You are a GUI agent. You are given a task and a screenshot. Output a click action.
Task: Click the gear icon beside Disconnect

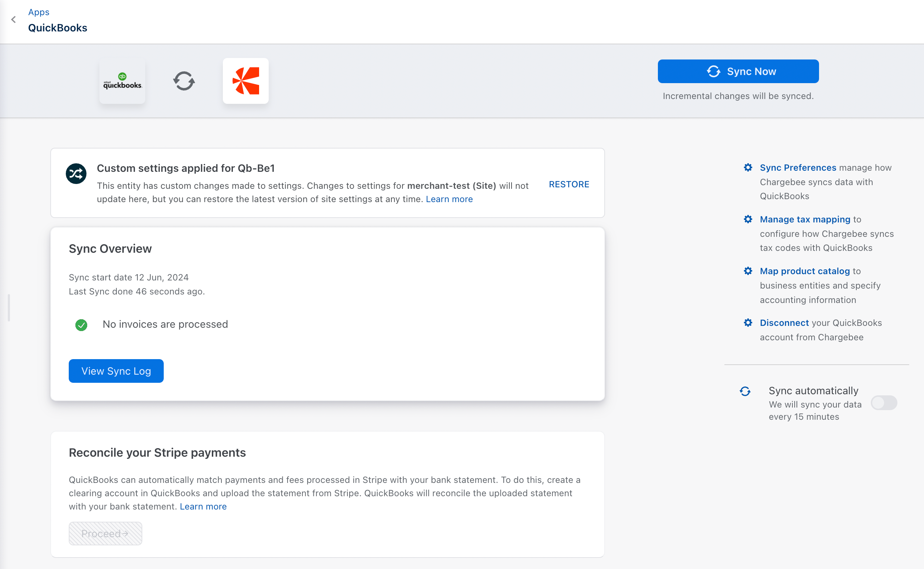click(x=748, y=323)
